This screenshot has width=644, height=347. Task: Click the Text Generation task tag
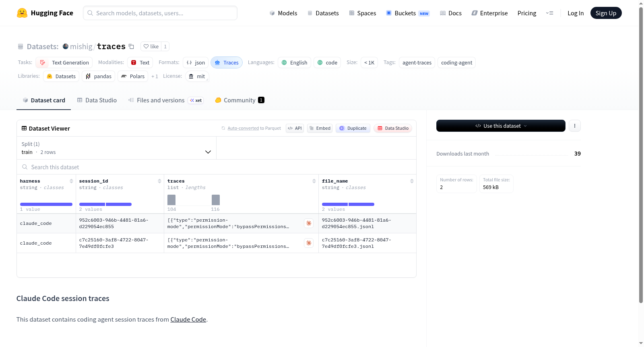point(64,62)
